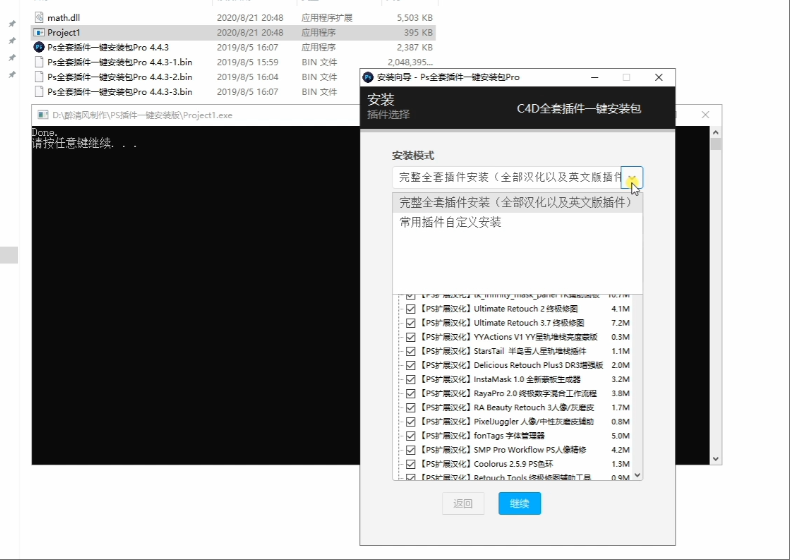Toggle the Coolorus 2.5.9 checkbox
Image resolution: width=790 pixels, height=560 pixels.
tap(410, 464)
